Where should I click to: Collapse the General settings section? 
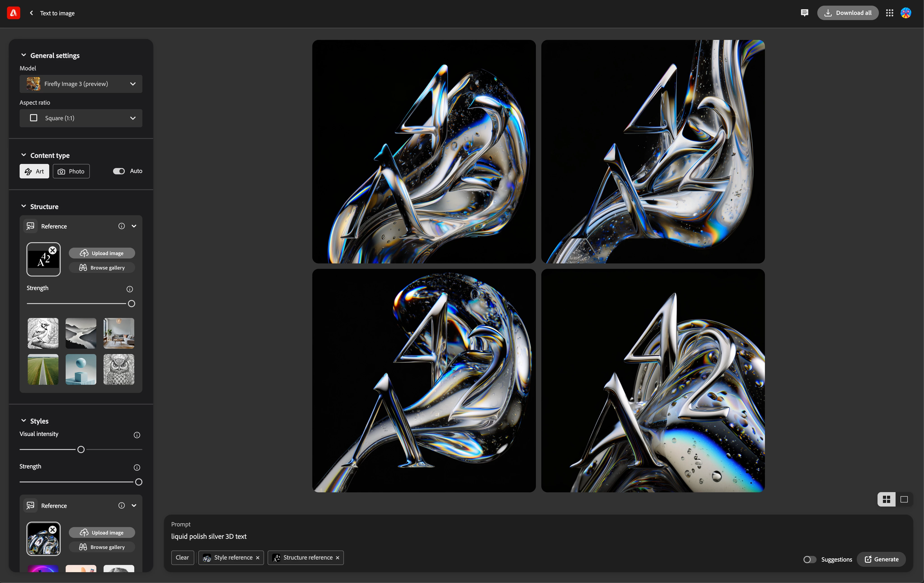click(x=23, y=55)
